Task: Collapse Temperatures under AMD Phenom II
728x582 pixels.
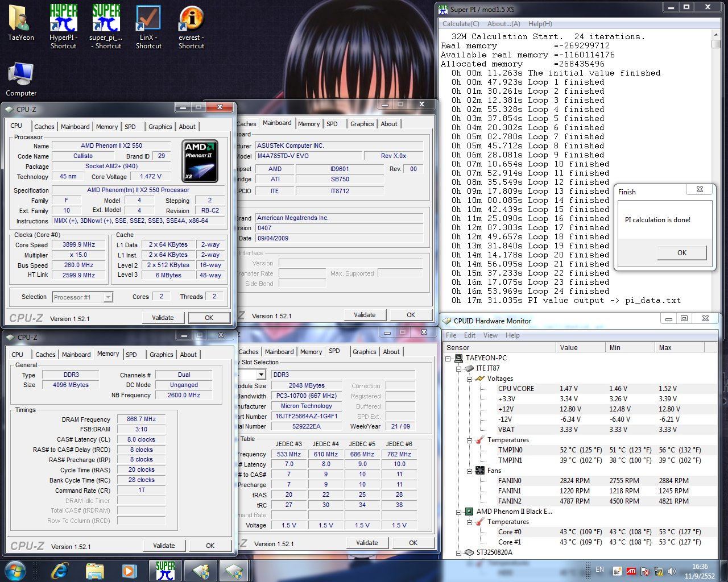Action: click(469, 522)
